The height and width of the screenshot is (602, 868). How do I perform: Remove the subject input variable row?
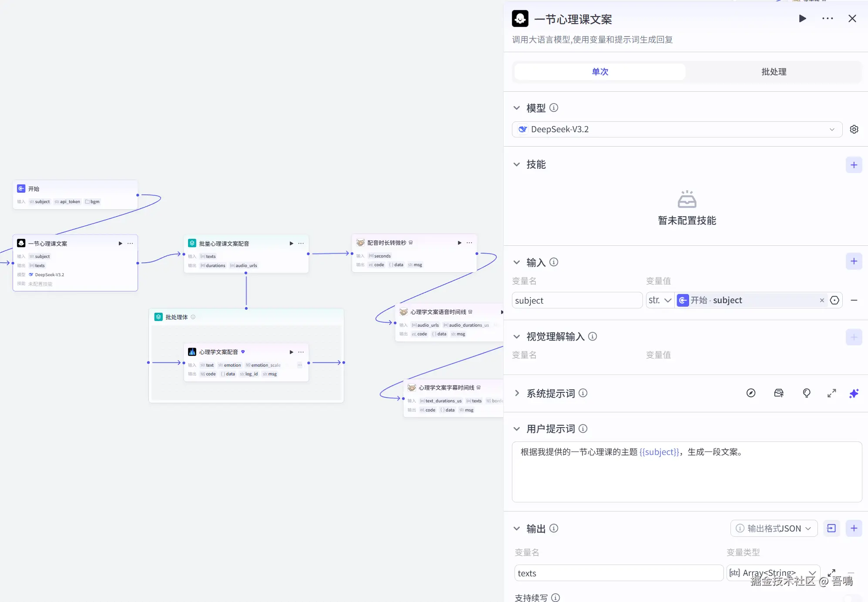tap(854, 301)
